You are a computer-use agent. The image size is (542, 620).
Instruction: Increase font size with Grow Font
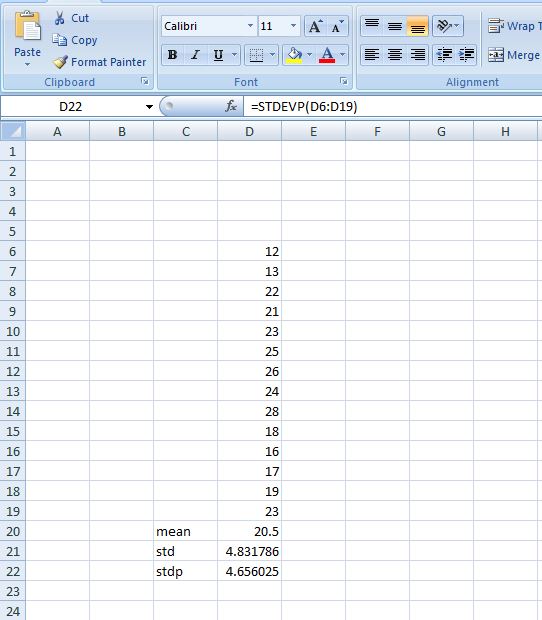[315, 26]
